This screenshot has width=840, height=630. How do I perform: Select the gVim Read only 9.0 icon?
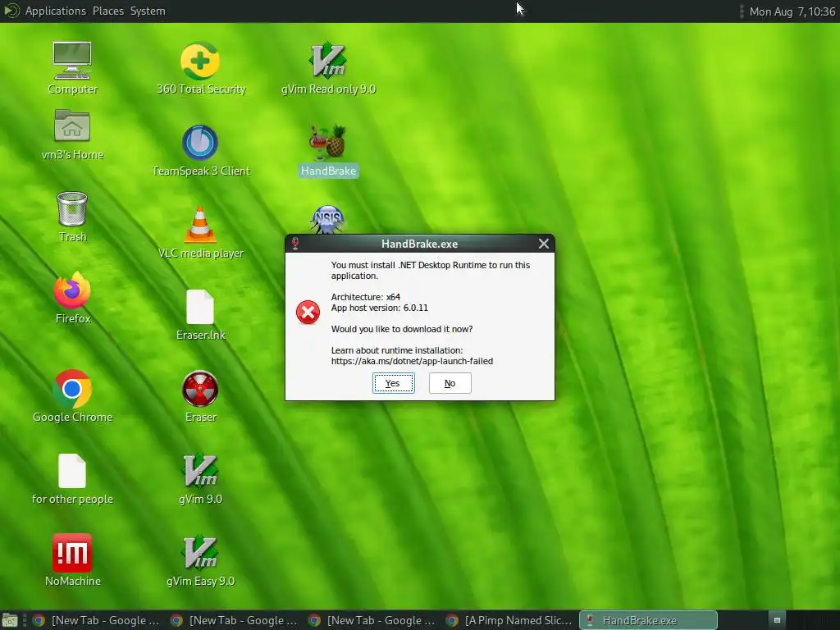coord(328,60)
